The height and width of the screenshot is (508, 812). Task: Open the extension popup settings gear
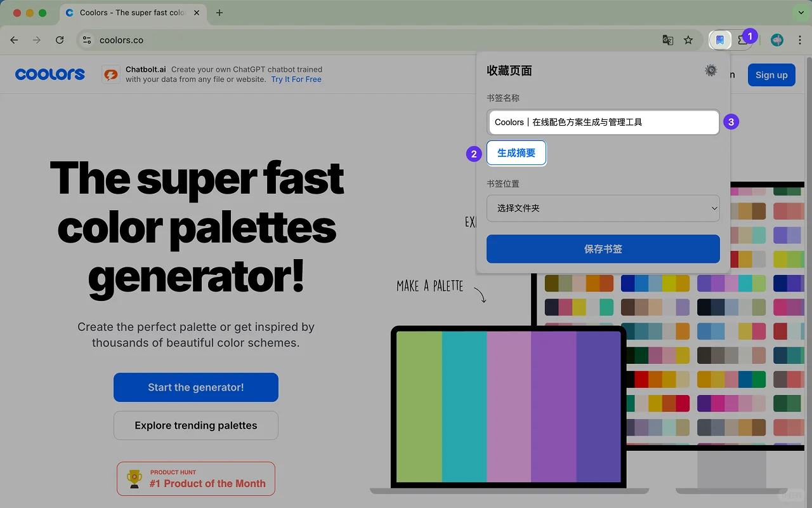click(711, 70)
